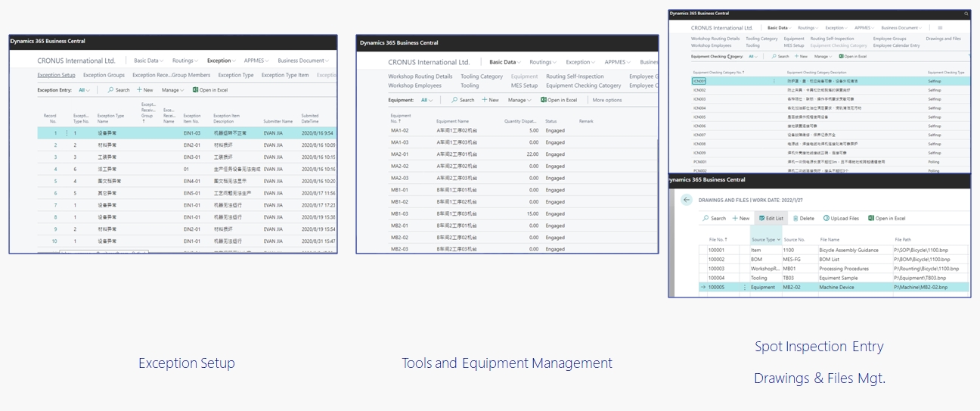Click Delete in the Drawings and Files toolbar
Screen dimensions: 980x411
click(803, 218)
